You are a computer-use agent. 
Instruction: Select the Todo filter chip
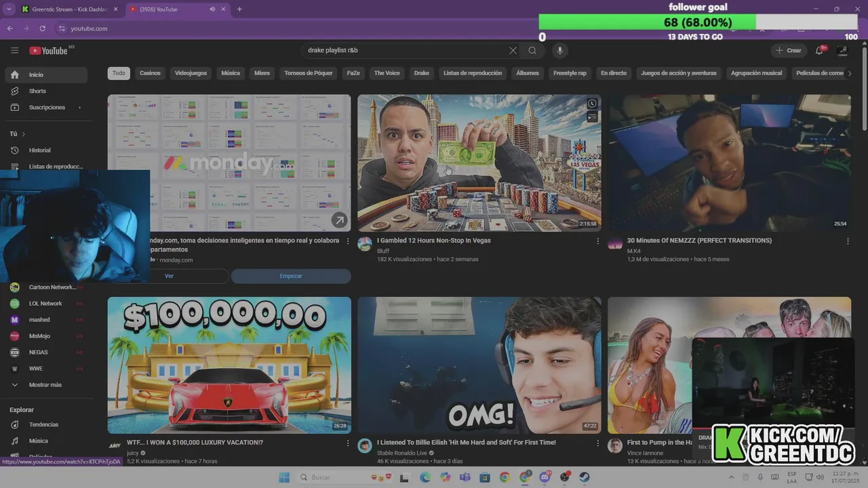(x=119, y=73)
